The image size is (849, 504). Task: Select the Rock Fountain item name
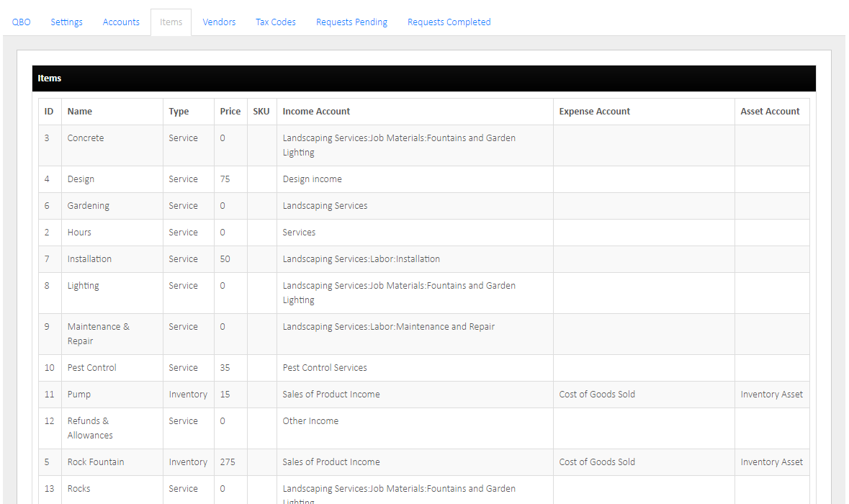95,462
